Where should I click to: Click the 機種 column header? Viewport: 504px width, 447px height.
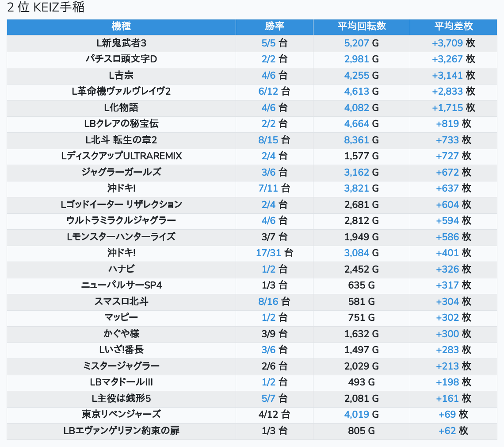121,27
